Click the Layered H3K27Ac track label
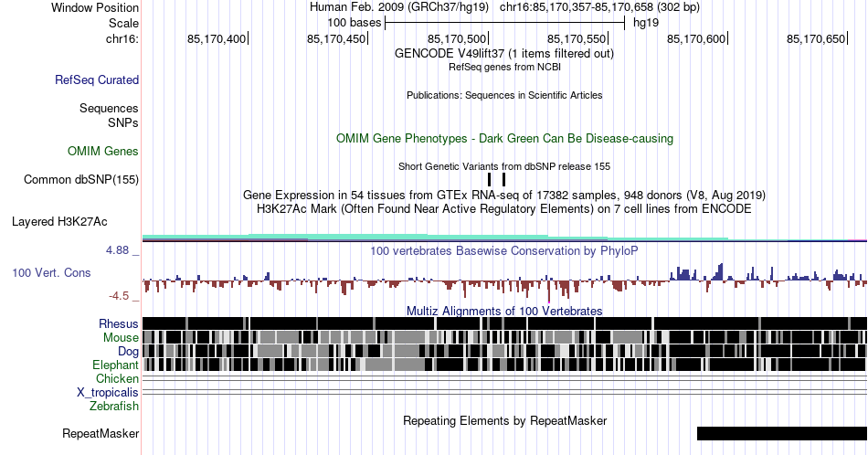Image resolution: width=868 pixels, height=455 pixels. [59, 221]
